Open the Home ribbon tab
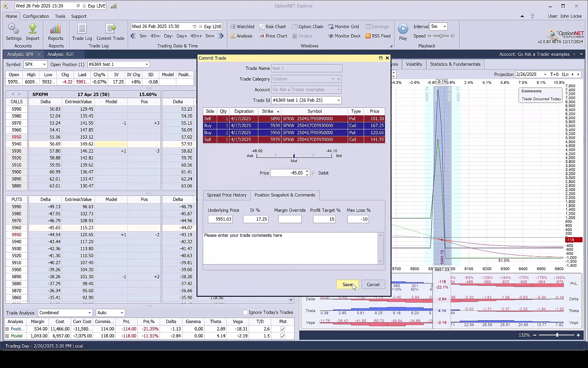 point(11,16)
